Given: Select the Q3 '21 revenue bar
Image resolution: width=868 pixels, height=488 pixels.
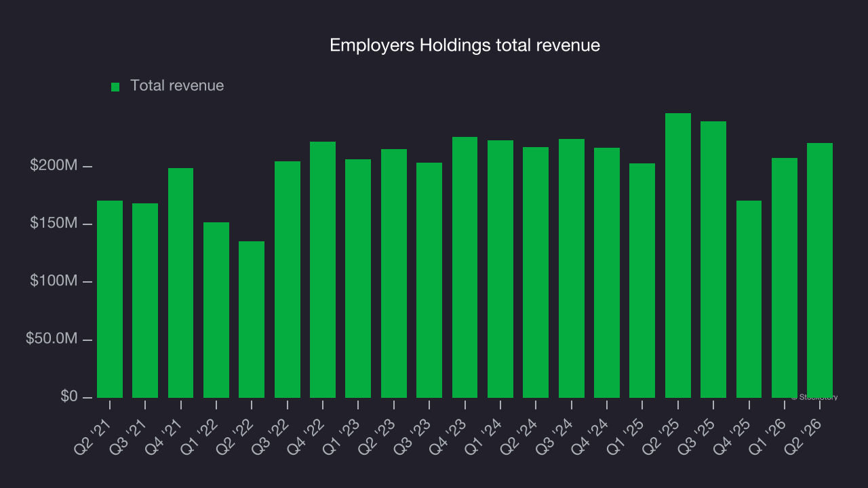Looking at the screenshot, I should [x=145, y=300].
